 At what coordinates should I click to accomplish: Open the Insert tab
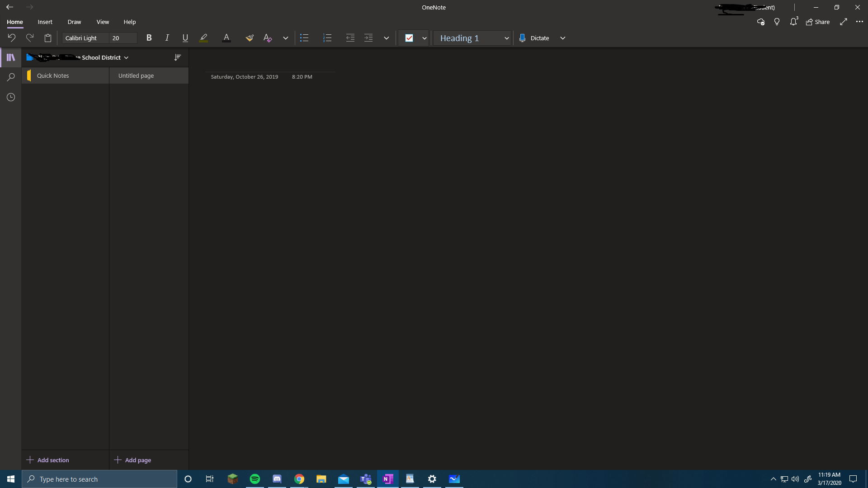pyautogui.click(x=45, y=22)
